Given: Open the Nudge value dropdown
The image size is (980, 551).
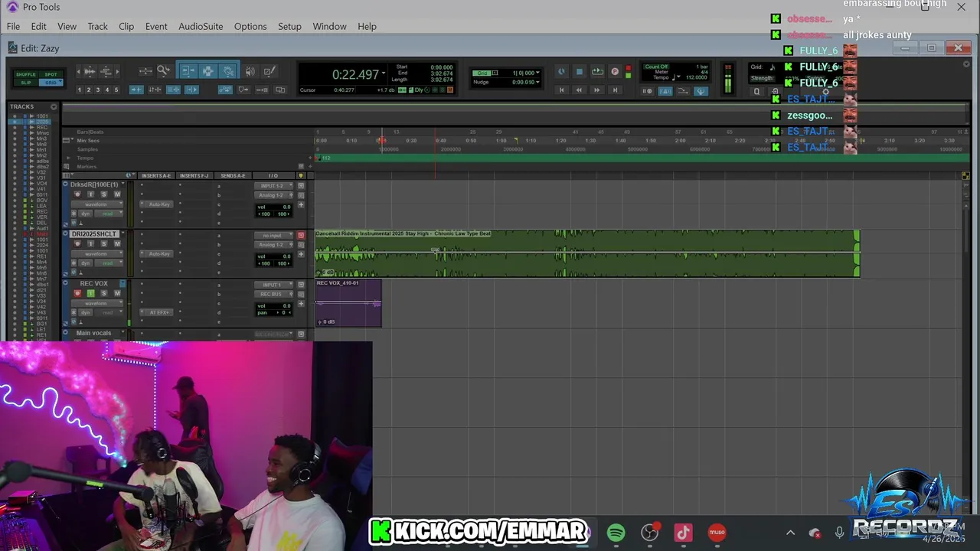Looking at the screenshot, I should 537,82.
